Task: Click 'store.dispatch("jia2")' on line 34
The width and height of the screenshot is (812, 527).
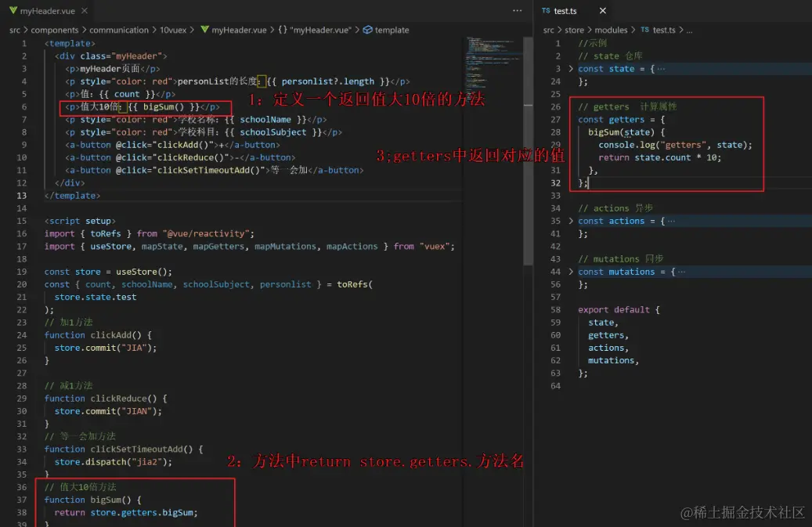Action: coord(111,461)
